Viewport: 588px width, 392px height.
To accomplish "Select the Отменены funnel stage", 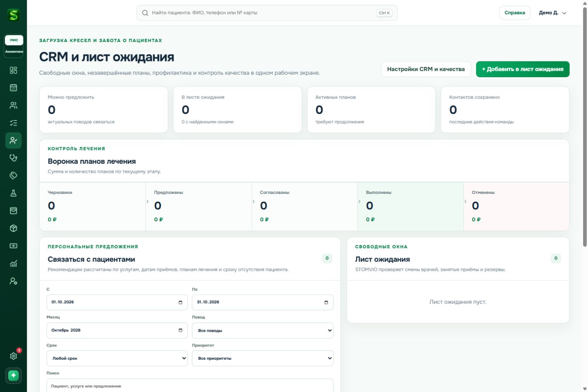I will [516, 206].
